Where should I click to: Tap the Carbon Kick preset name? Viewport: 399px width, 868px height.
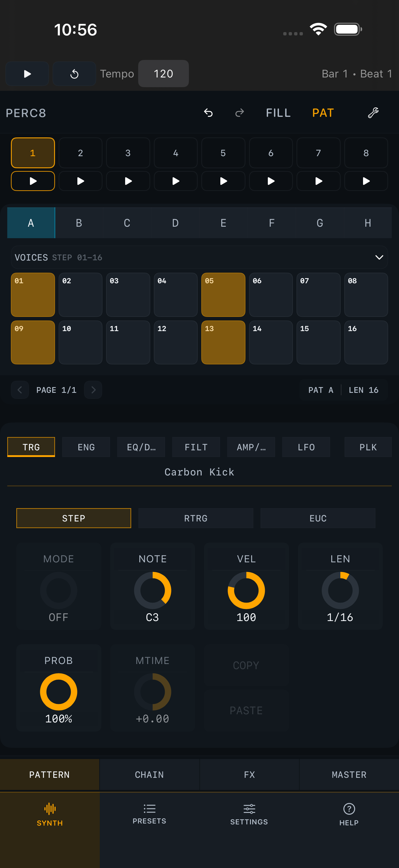[199, 472]
